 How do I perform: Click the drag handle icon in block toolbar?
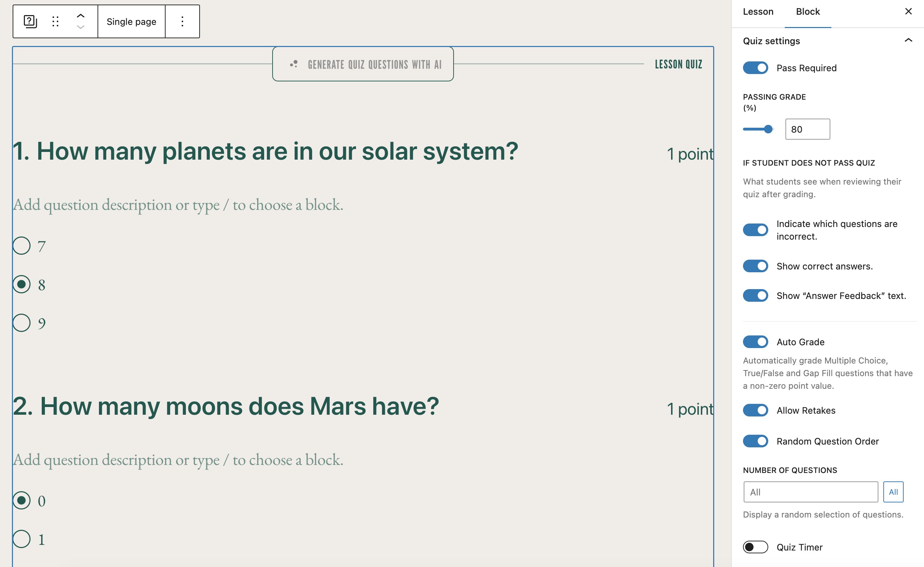(x=55, y=21)
